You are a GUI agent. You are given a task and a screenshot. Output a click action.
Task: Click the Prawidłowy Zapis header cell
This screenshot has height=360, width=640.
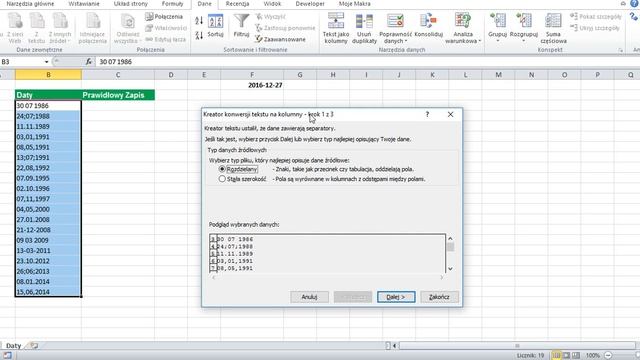[118, 95]
